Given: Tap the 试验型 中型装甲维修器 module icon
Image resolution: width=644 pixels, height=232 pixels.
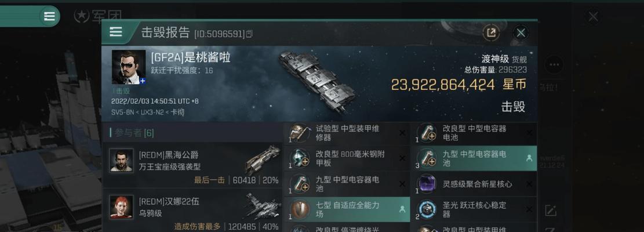Looking at the screenshot, I should (x=299, y=133).
